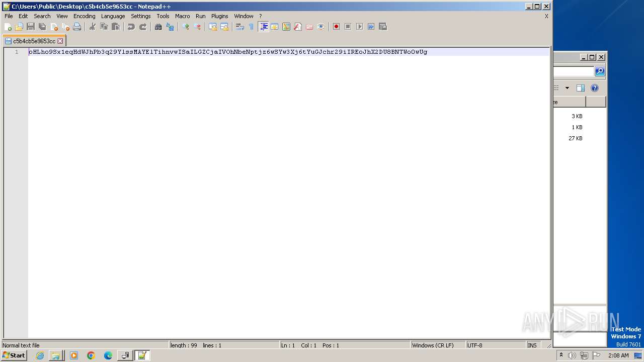The height and width of the screenshot is (362, 644).
Task: Open the File menu
Action: click(9, 16)
